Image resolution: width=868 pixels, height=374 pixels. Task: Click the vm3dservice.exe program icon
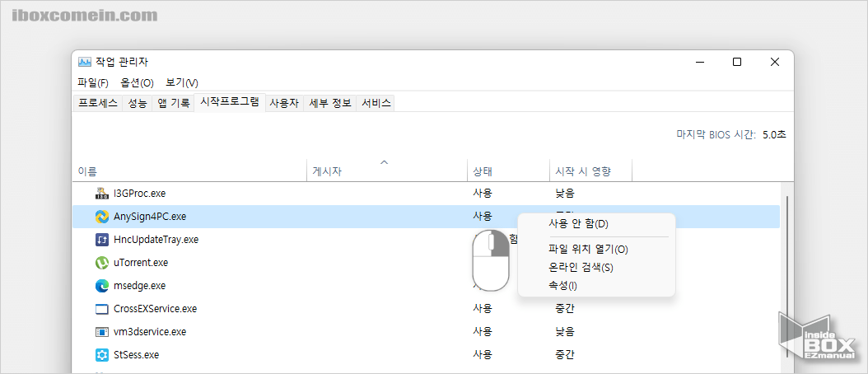(x=102, y=332)
